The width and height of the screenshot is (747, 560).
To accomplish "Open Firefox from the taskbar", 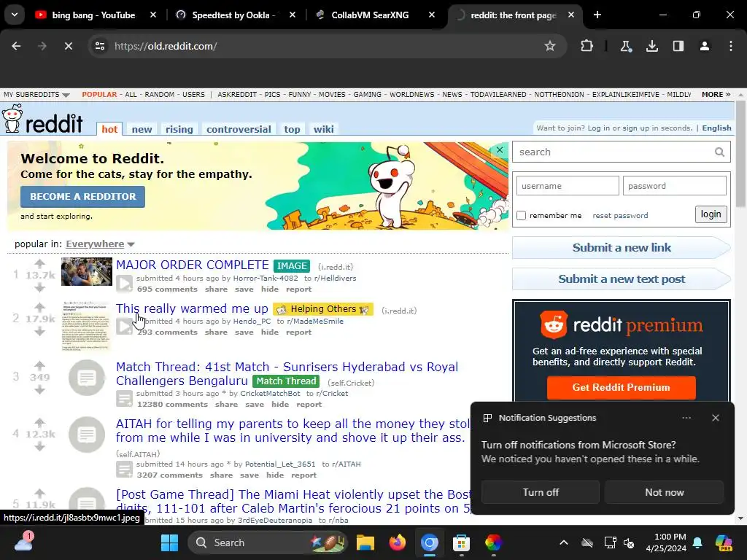I will (x=398, y=542).
